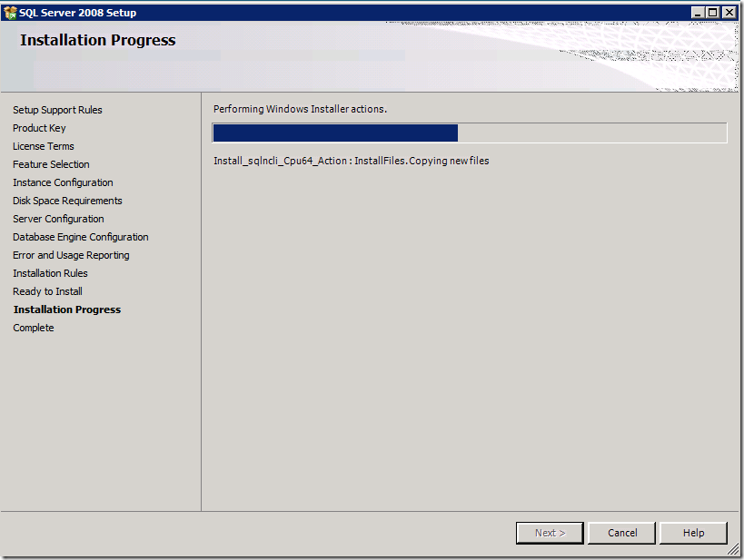The height and width of the screenshot is (560, 744).
Task: Close the SQL Server 2008 Setup window
Action: click(729, 13)
